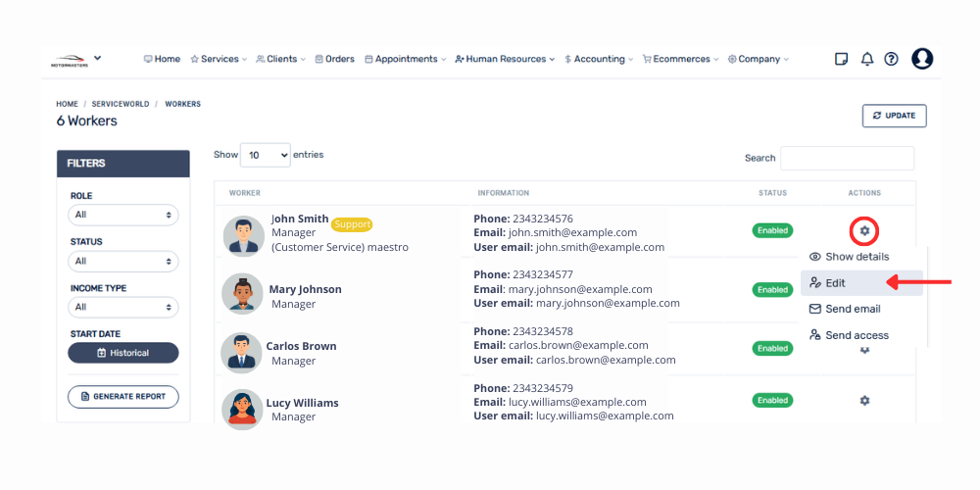
Task: Click the Search input field
Action: point(847,159)
